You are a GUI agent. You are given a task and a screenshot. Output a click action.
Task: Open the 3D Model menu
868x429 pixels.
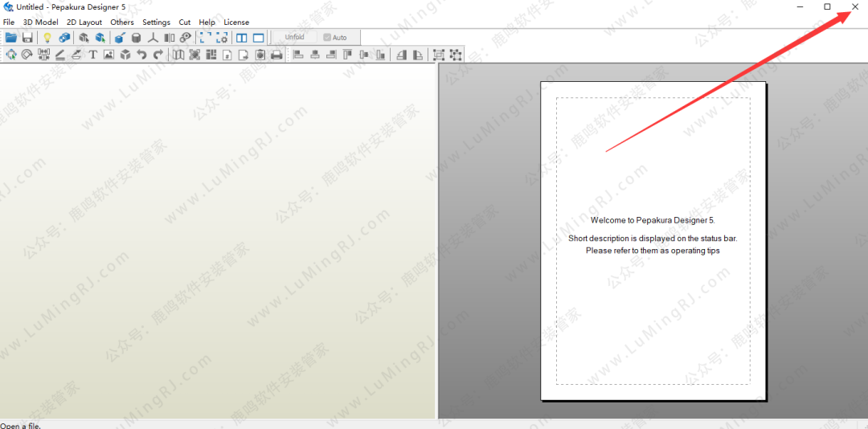pos(40,22)
